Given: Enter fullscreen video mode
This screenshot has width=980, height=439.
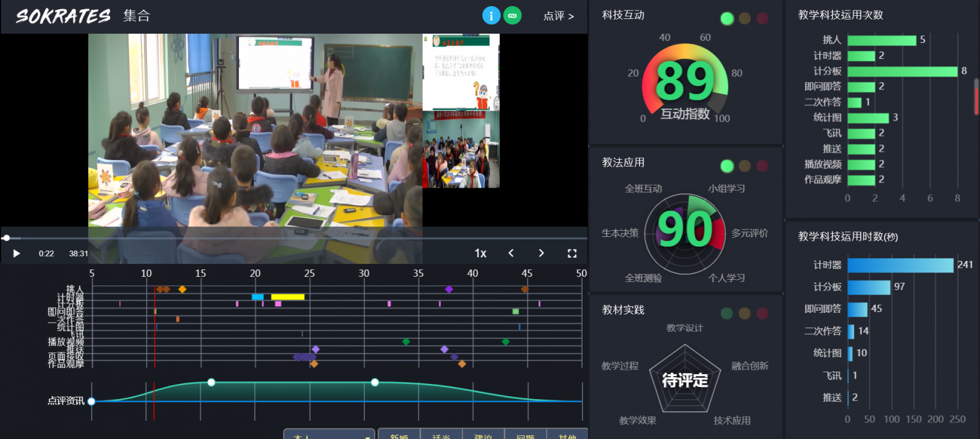Looking at the screenshot, I should pyautogui.click(x=572, y=253).
